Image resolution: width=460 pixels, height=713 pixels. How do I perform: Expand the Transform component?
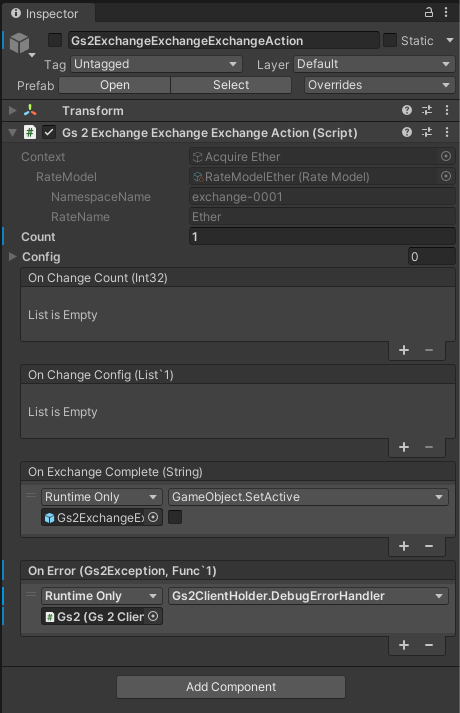point(12,110)
